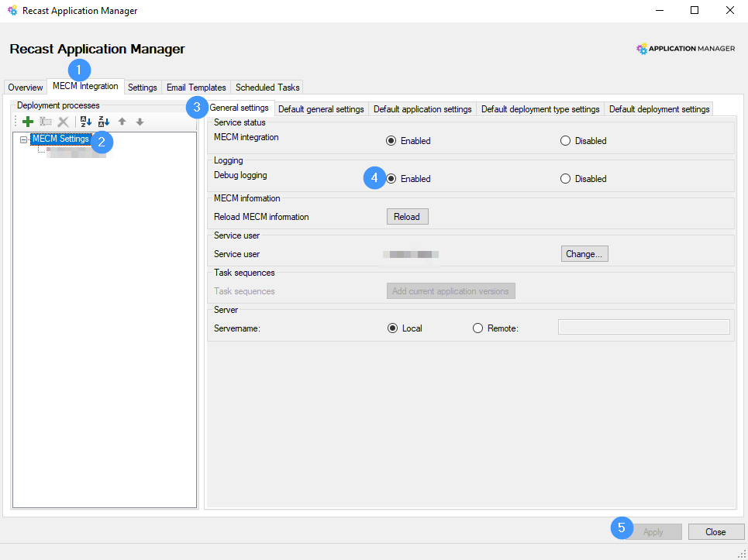Open Default deployment settings tab
Screen dimensions: 748x560
point(660,109)
